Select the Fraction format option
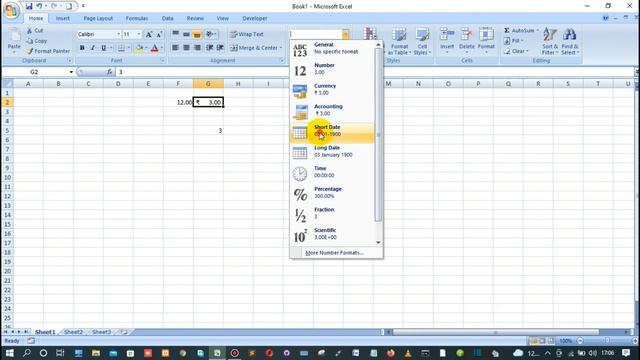640x360 pixels. 332,213
